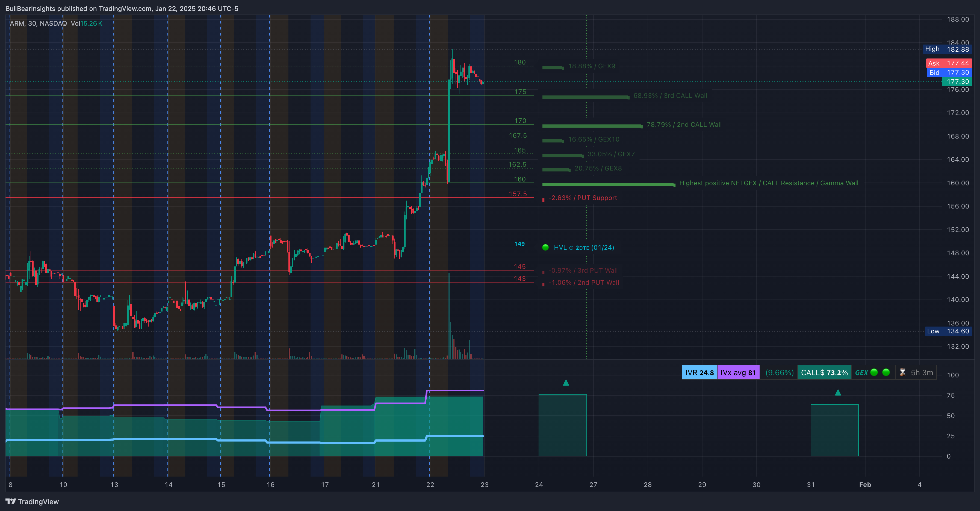Viewport: 980px width, 511px height.
Task: Click the Feb label on the date axis
Action: click(865, 485)
